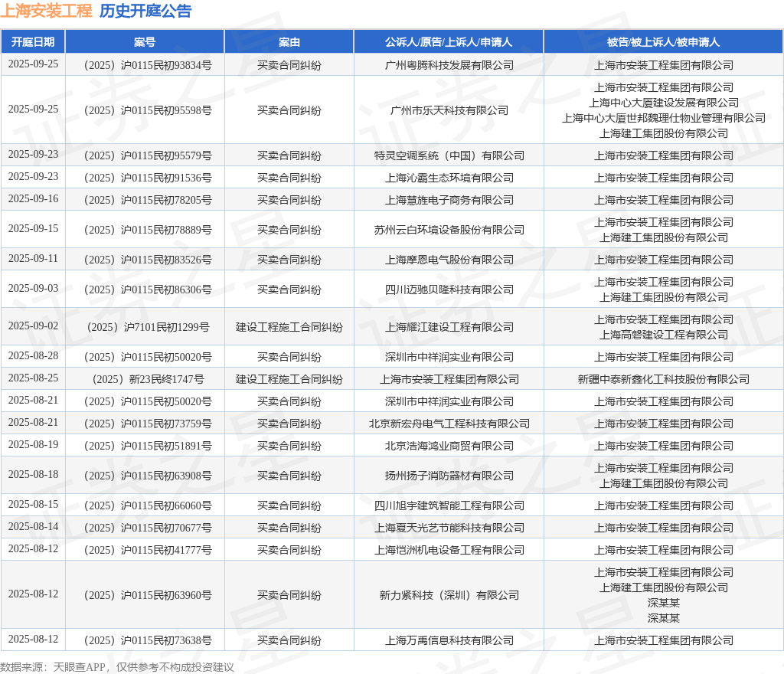Select case number (2025)沪0115民初41777号
784x674 pixels.
point(148,550)
